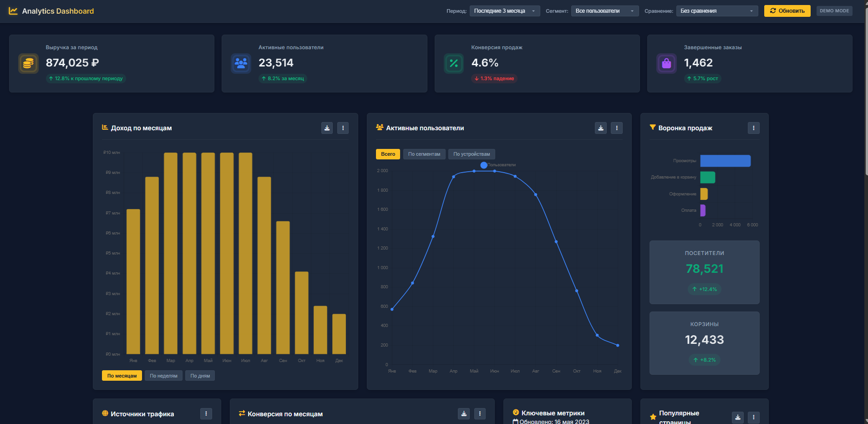Toggle the Пользователи legend series
868x424 pixels.
[x=499, y=165]
